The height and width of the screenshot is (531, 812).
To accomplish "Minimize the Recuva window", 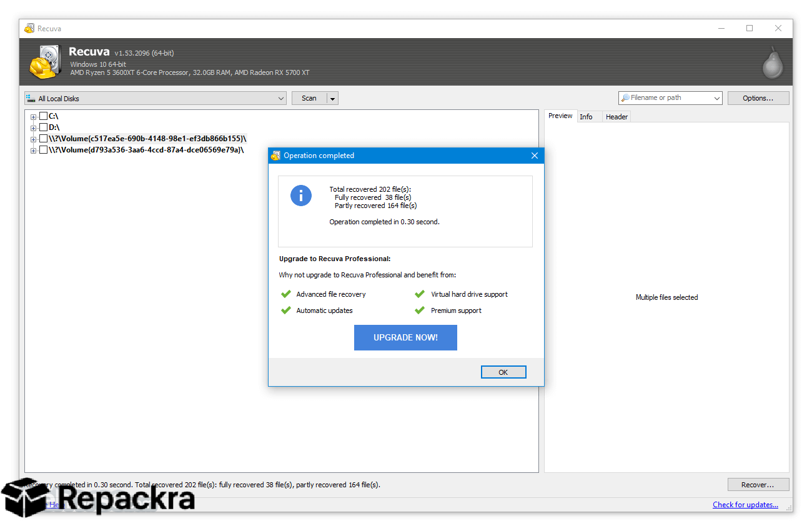I will [721, 28].
